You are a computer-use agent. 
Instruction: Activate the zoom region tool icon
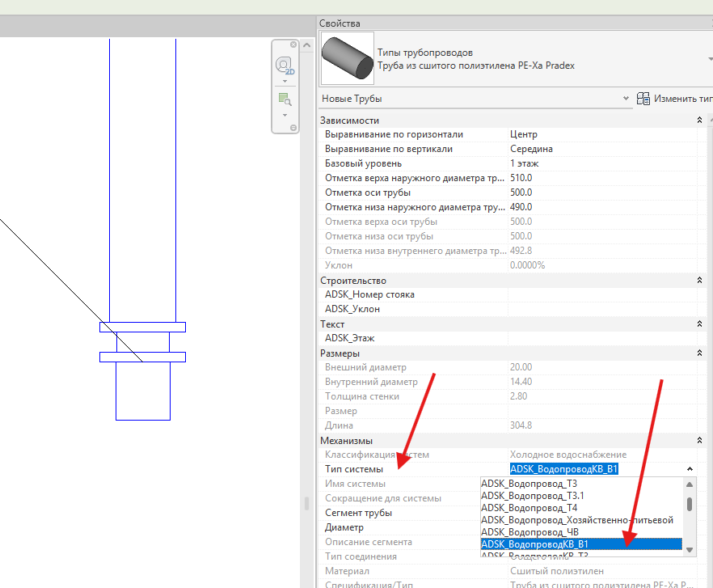click(x=285, y=99)
